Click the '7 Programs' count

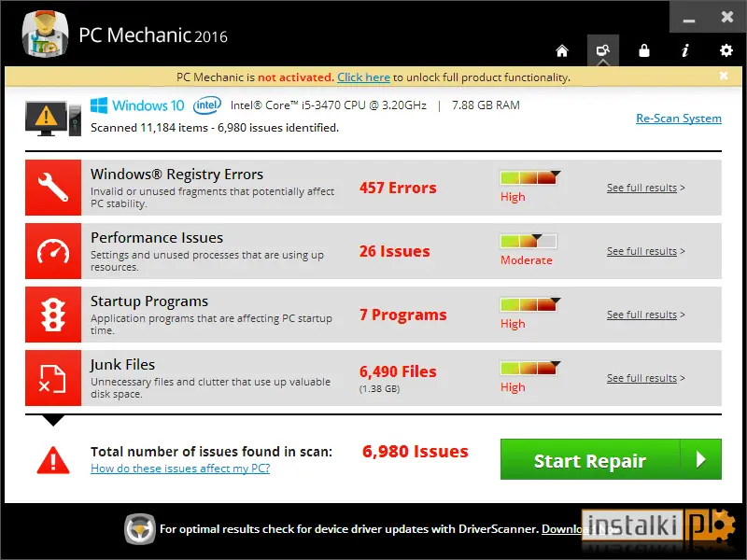pyautogui.click(x=403, y=315)
